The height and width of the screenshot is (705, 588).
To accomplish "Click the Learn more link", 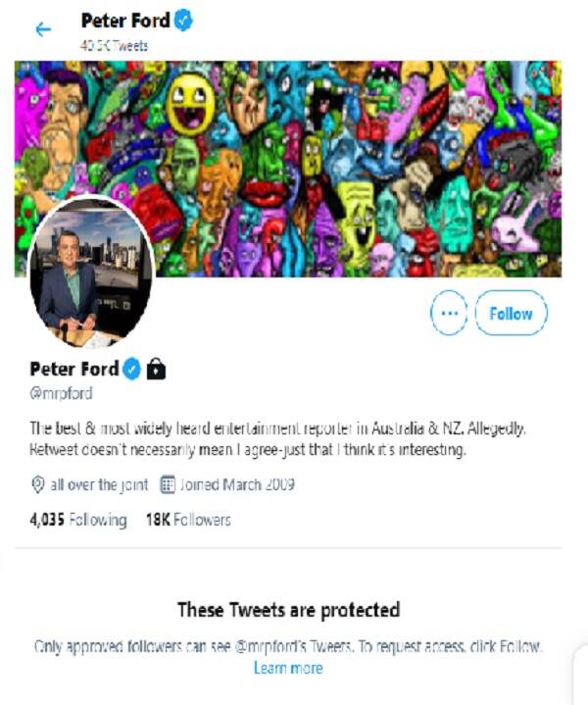I will click(288, 668).
